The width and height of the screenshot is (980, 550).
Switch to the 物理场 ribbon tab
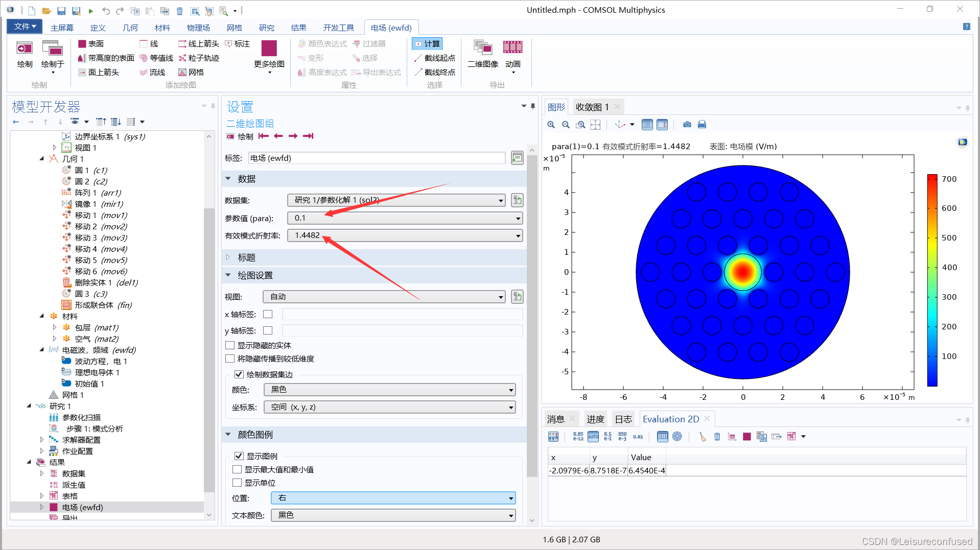tap(198, 28)
